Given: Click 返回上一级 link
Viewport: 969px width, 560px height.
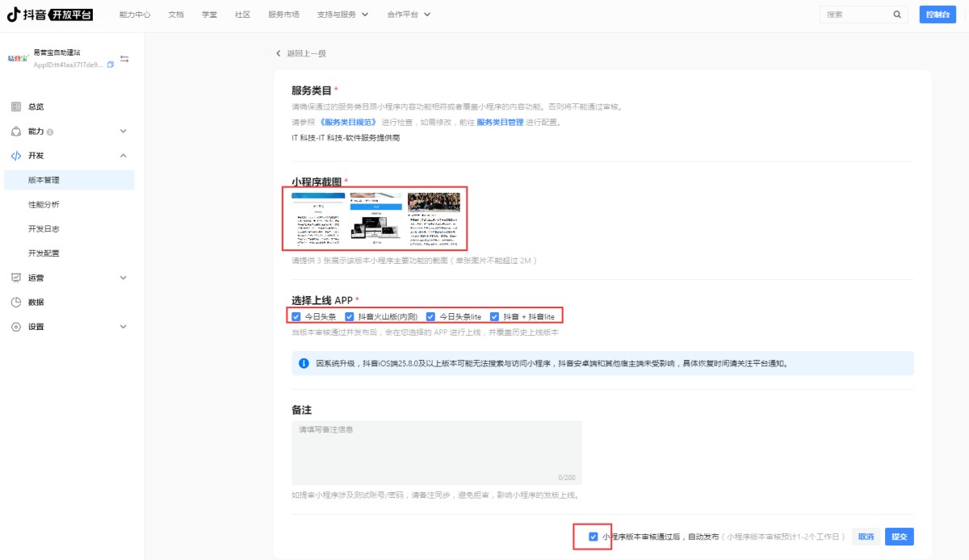Looking at the screenshot, I should pyautogui.click(x=306, y=53).
